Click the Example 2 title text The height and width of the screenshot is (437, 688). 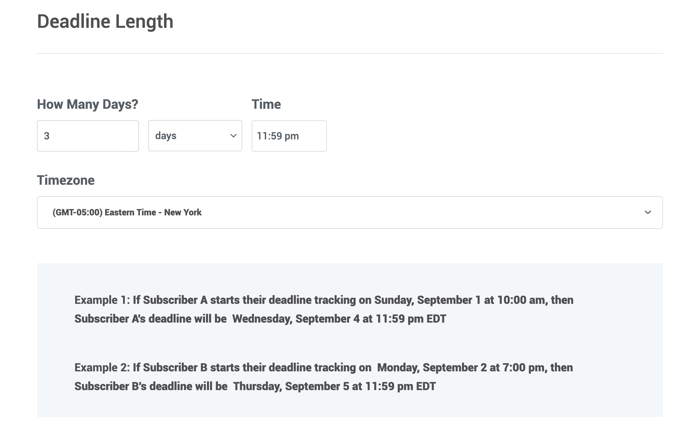(x=101, y=368)
